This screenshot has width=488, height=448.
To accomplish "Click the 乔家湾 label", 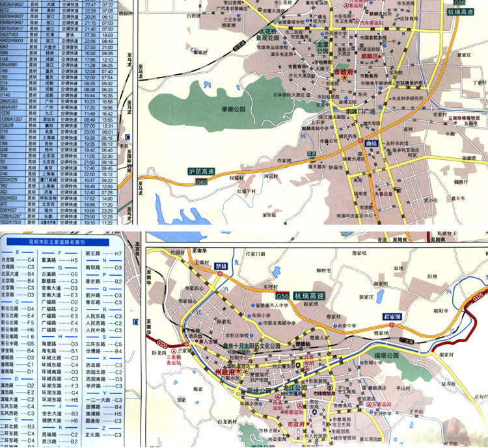I will click(284, 161).
